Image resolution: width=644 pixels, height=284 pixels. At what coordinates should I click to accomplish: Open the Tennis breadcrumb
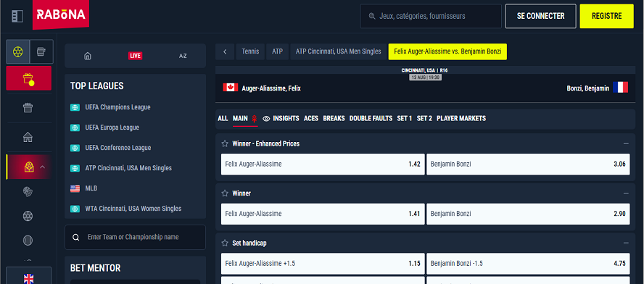[250, 51]
